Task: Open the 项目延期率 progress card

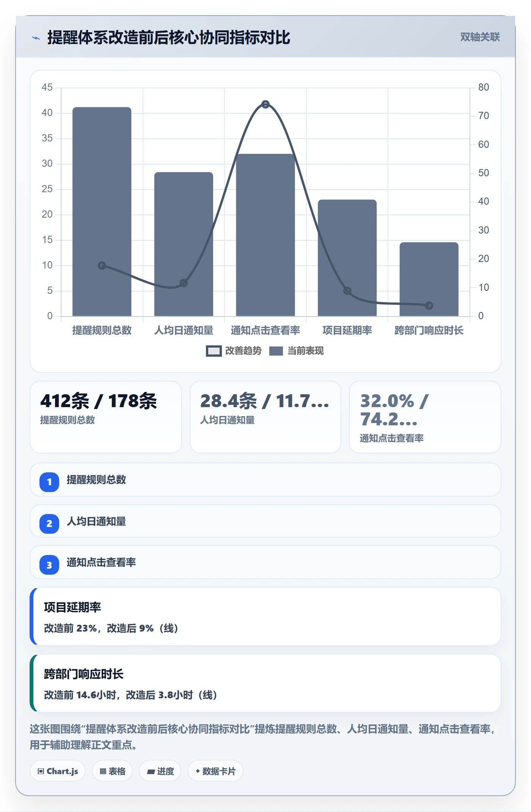Action: (x=265, y=616)
